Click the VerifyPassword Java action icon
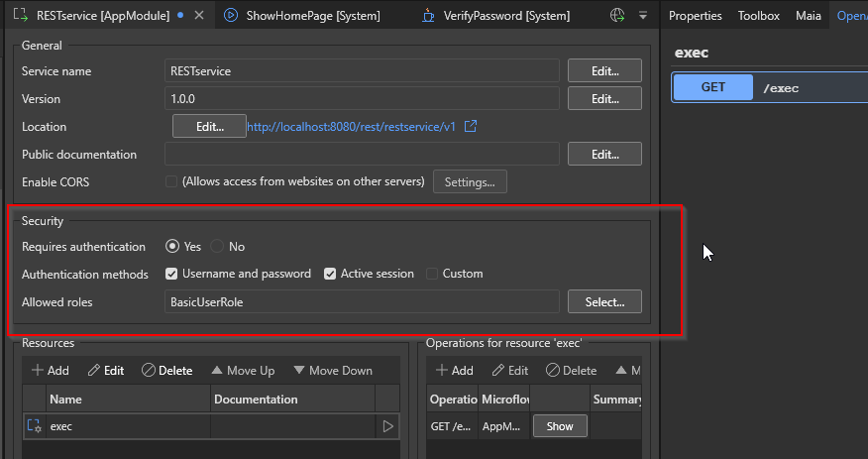This screenshot has height=459, width=868. pyautogui.click(x=428, y=16)
